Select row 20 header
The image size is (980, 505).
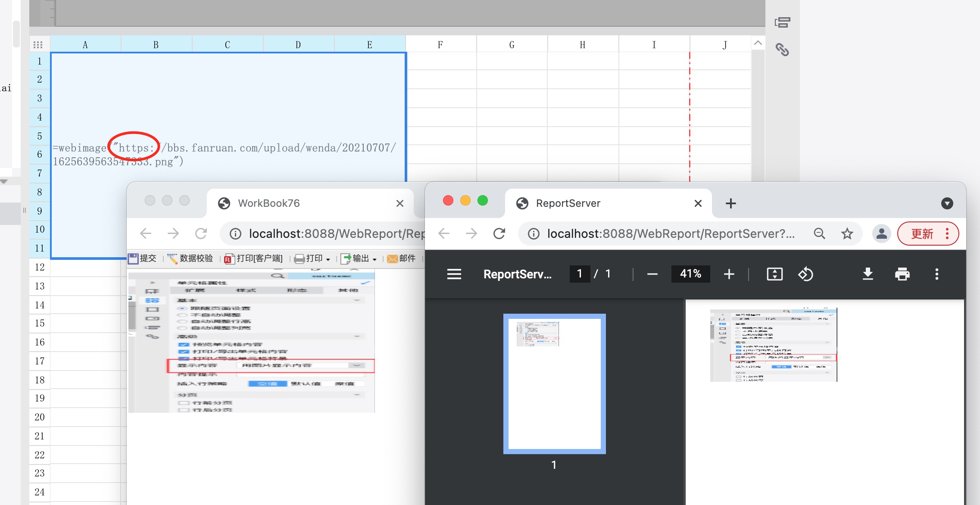pyautogui.click(x=40, y=417)
